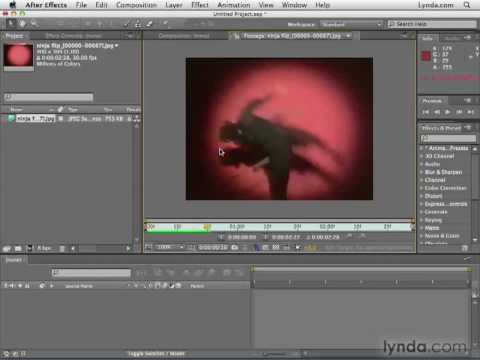Click the Overlay Edit icon
The height and width of the screenshot is (360, 480).
pos(362,236)
